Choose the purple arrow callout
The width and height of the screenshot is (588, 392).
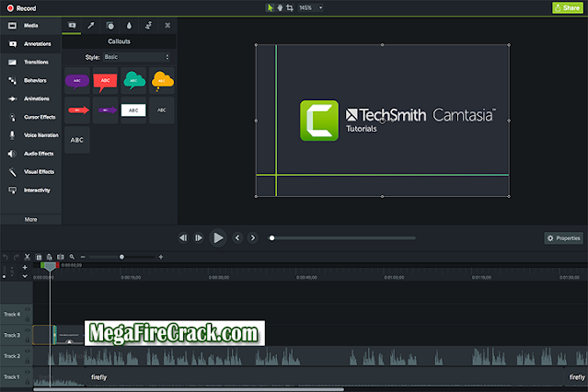coord(106,110)
